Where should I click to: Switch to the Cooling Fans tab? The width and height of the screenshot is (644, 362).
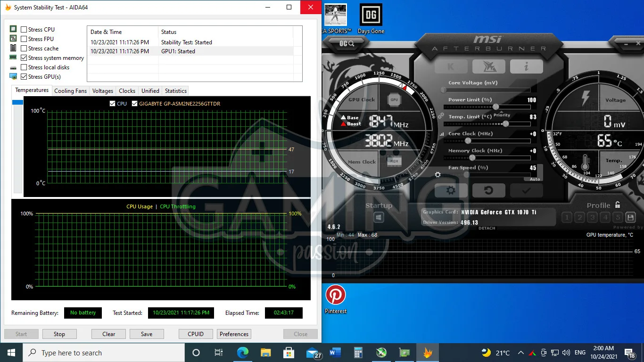tap(71, 91)
